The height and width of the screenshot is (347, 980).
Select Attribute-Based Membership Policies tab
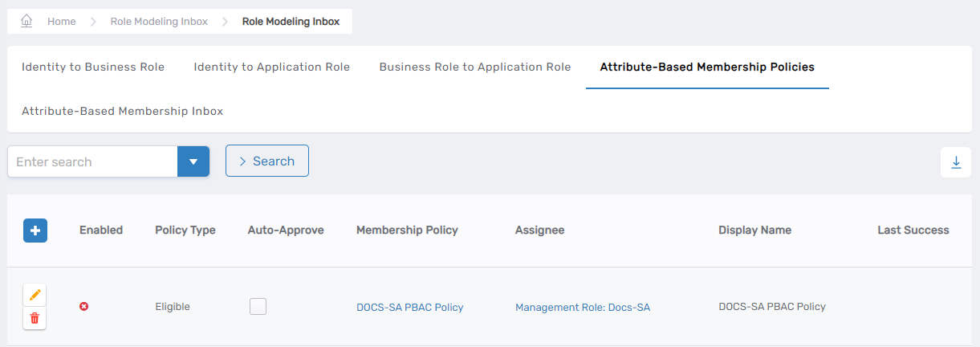click(x=707, y=67)
